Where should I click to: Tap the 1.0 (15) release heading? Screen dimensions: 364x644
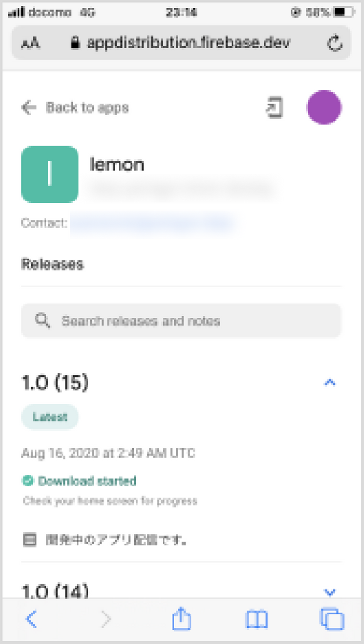point(55,383)
